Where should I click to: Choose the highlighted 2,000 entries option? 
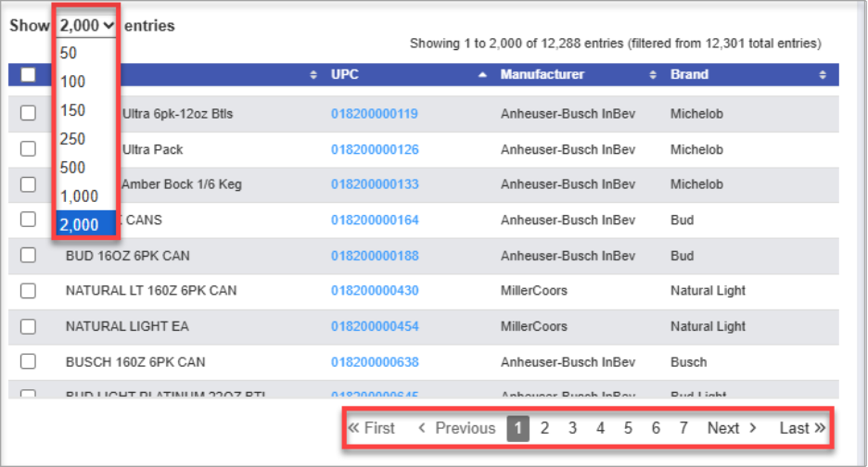(86, 224)
